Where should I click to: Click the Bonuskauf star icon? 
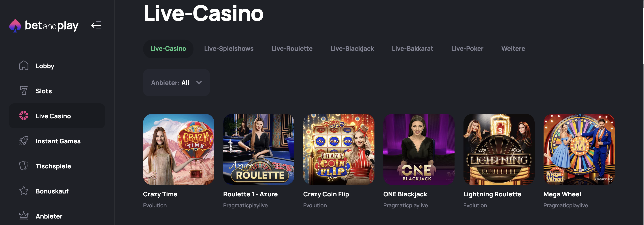[24, 191]
